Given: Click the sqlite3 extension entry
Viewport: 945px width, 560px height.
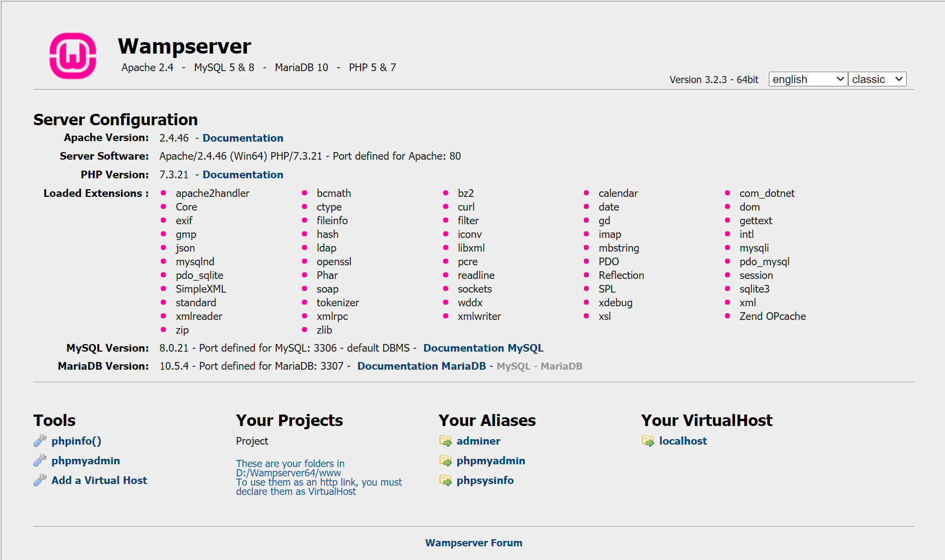Looking at the screenshot, I should point(754,289).
